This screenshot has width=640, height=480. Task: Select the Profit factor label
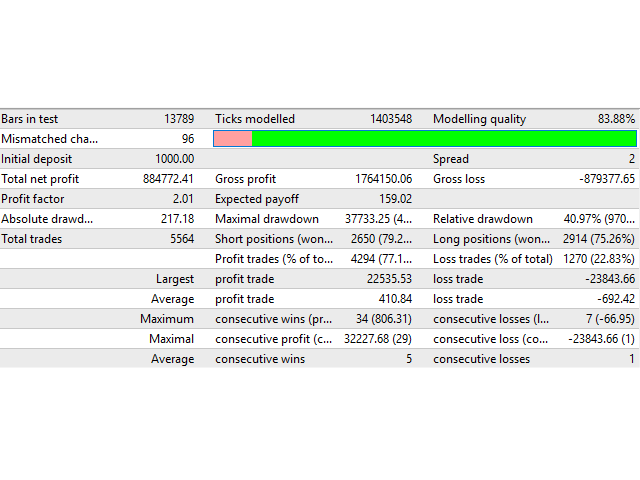pos(33,199)
